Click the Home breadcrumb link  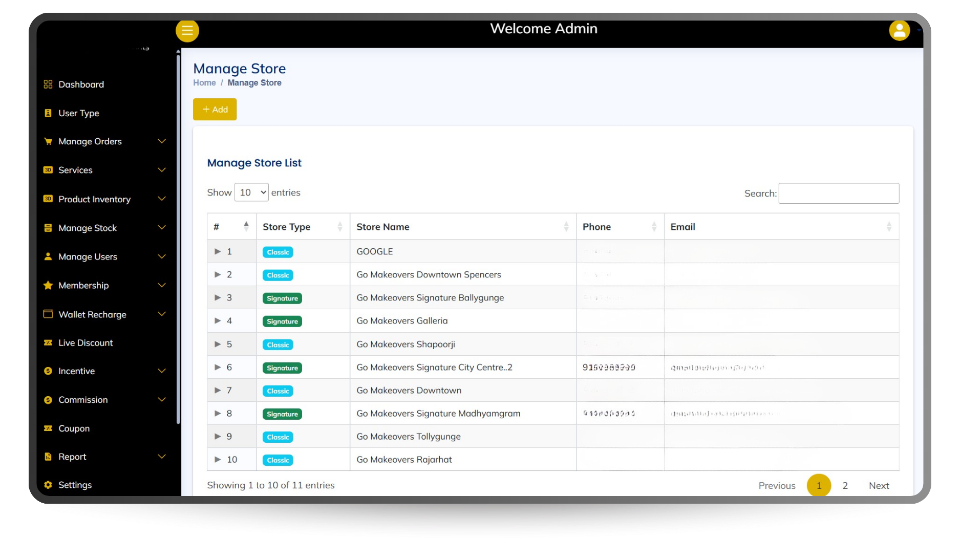pos(204,83)
